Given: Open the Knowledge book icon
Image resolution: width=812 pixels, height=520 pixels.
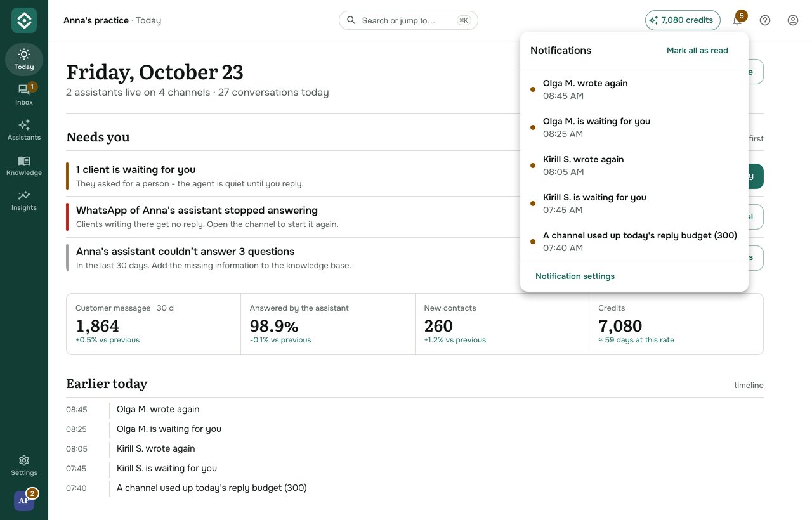Looking at the screenshot, I should tap(24, 160).
